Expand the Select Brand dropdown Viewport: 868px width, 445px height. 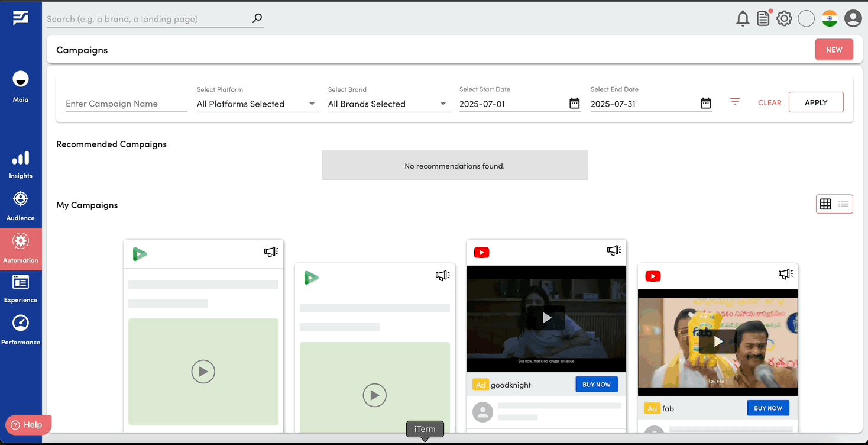click(x=388, y=104)
